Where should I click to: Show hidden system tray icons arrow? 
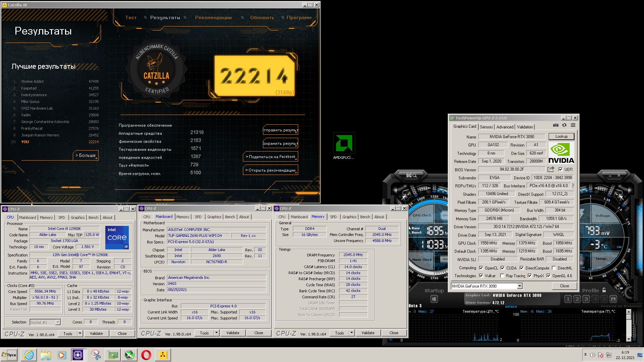[x=585, y=355]
